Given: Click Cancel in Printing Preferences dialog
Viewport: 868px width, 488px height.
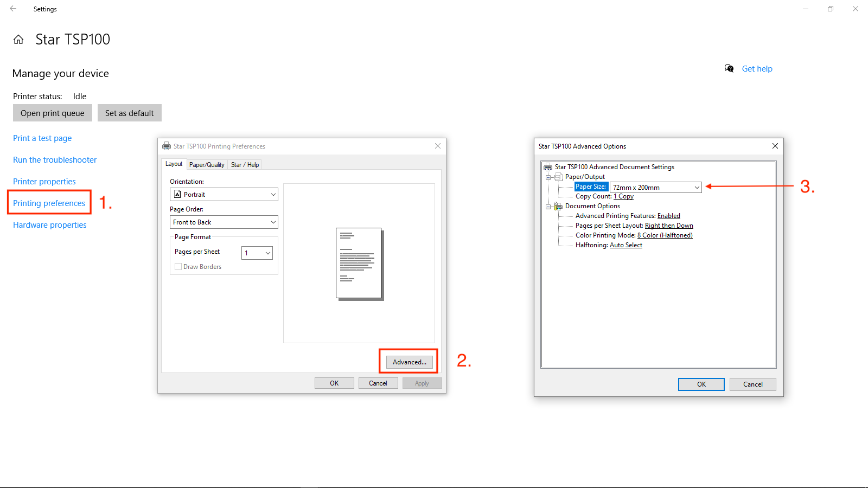Looking at the screenshot, I should click(x=378, y=383).
